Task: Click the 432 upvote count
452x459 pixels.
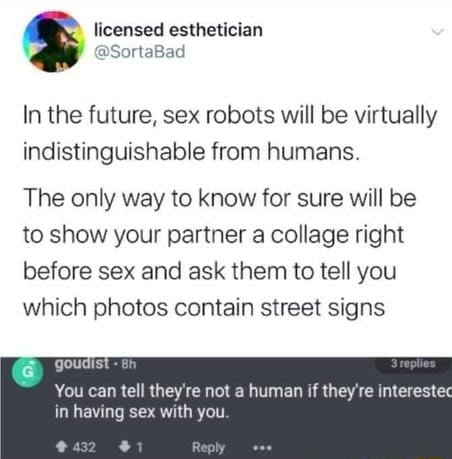Action: (84, 447)
